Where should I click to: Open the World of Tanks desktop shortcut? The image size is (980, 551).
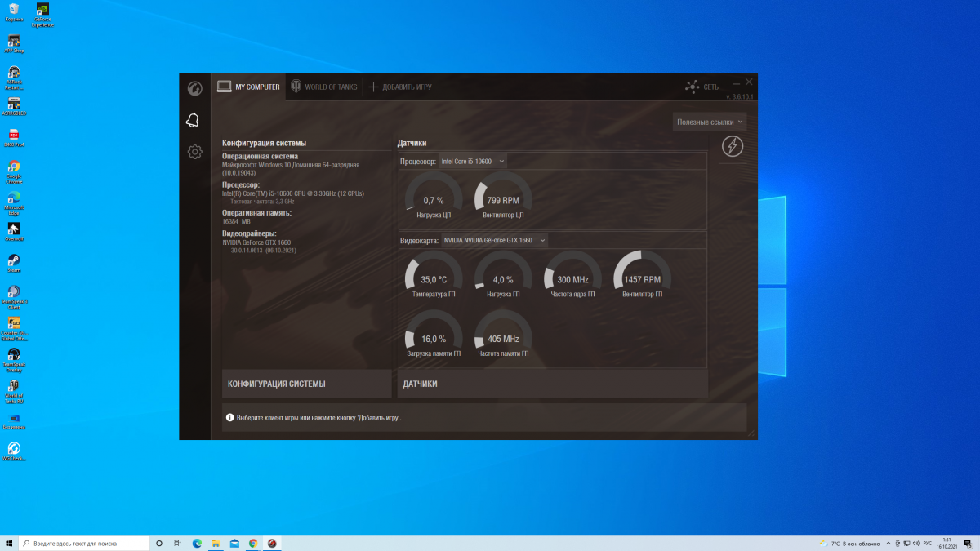coord(14,386)
